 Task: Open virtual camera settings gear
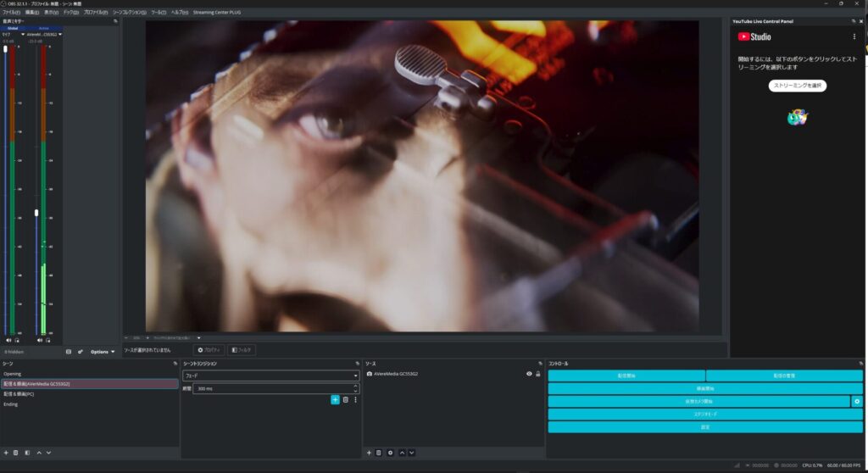(857, 401)
